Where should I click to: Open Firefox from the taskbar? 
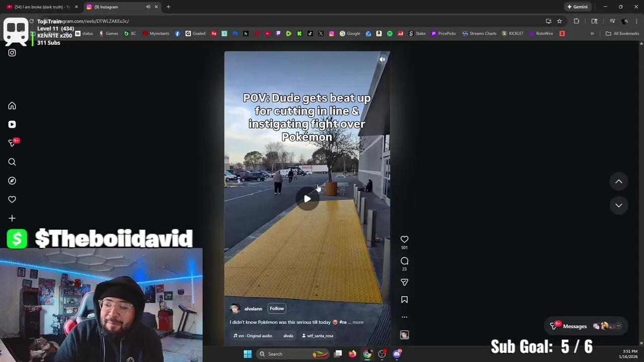(353, 354)
